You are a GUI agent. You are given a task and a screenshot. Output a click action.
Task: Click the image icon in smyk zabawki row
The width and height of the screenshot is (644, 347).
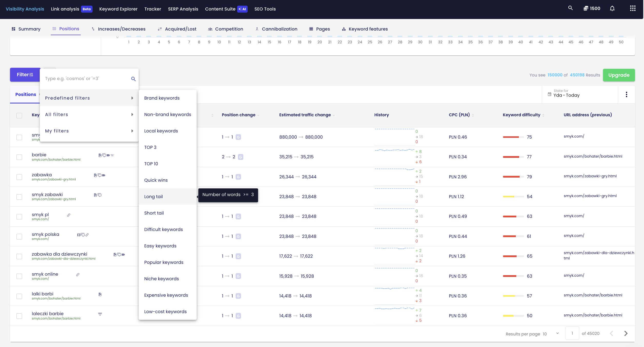(95, 195)
